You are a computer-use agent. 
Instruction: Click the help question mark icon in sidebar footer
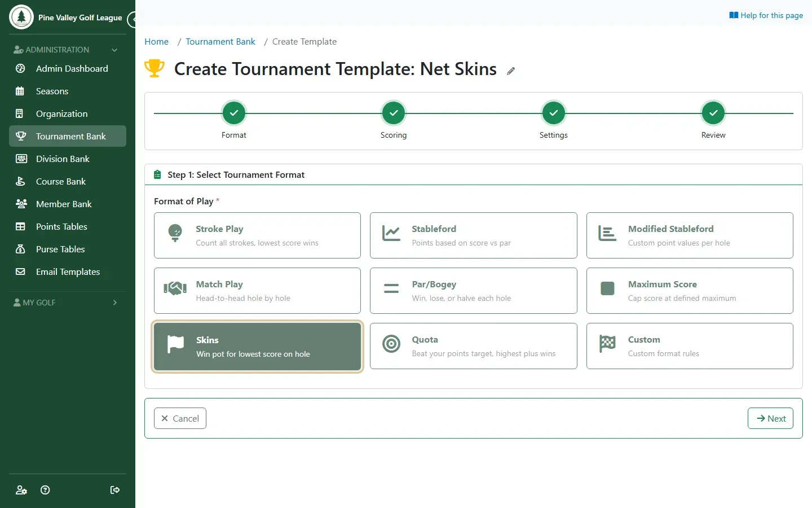pyautogui.click(x=46, y=490)
